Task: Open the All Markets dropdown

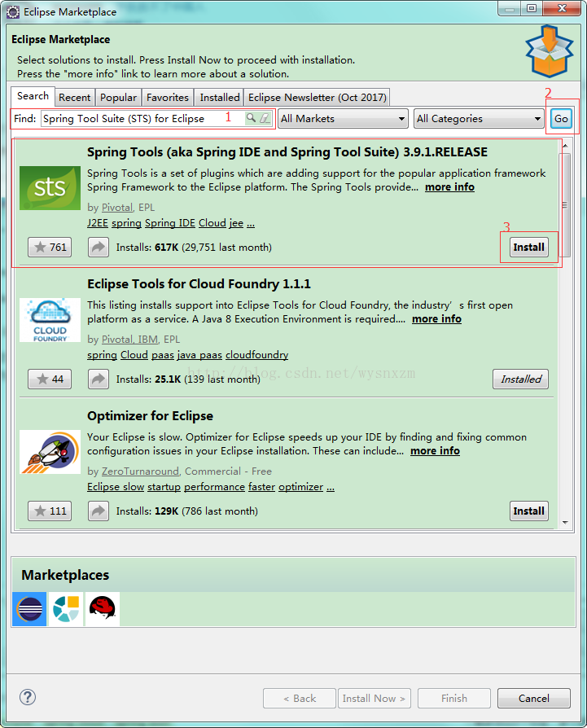Action: coord(343,118)
